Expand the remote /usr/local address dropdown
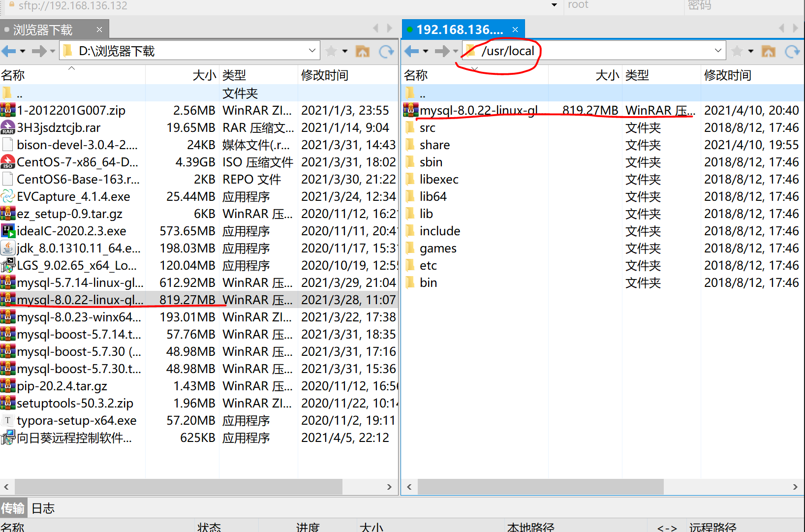Image resolution: width=805 pixels, height=532 pixels. (718, 50)
